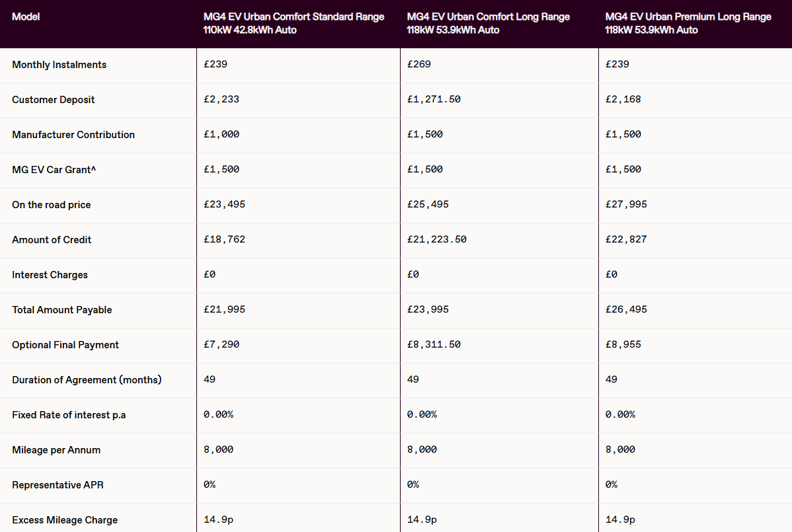Click the Excess Mileage Charge label
Screen dimensions: 792x532
(65, 520)
